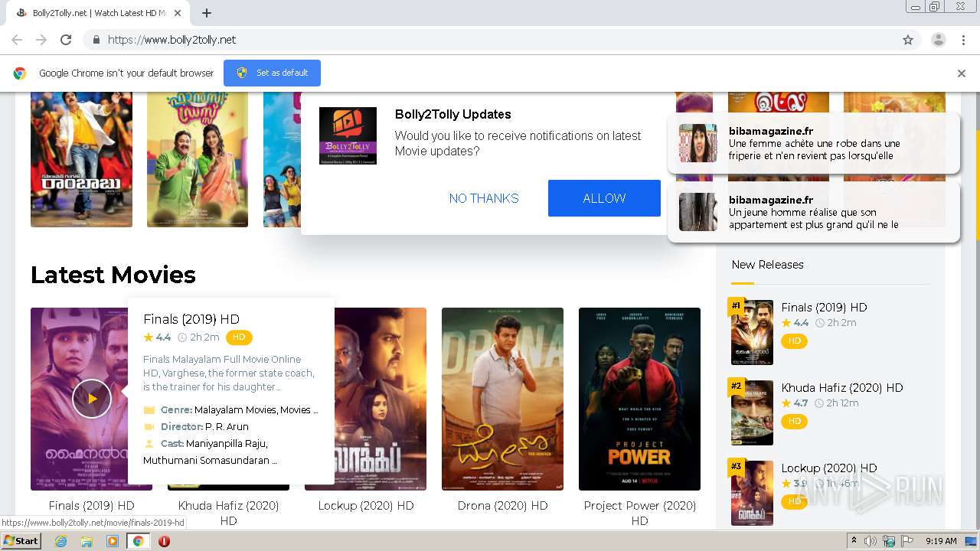980x551 pixels.
Task: Open Finals (2019) HD in New Releases
Action: (x=824, y=308)
